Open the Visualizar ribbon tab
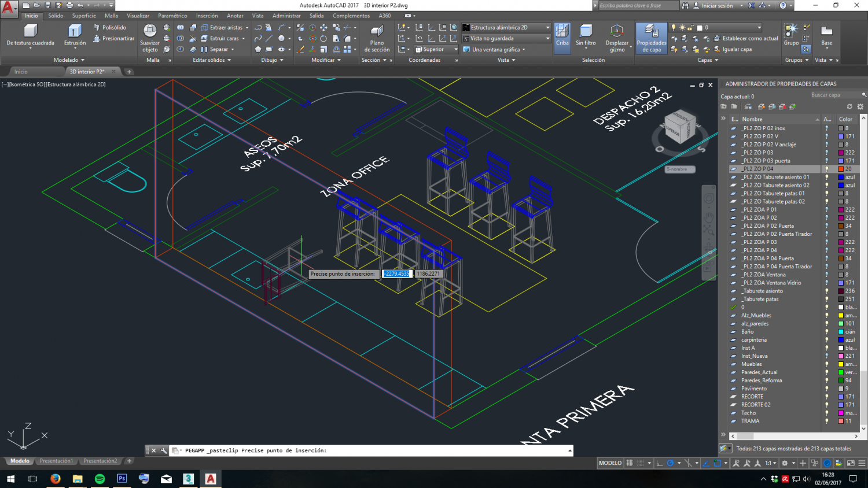The height and width of the screenshot is (488, 868). tap(138, 16)
